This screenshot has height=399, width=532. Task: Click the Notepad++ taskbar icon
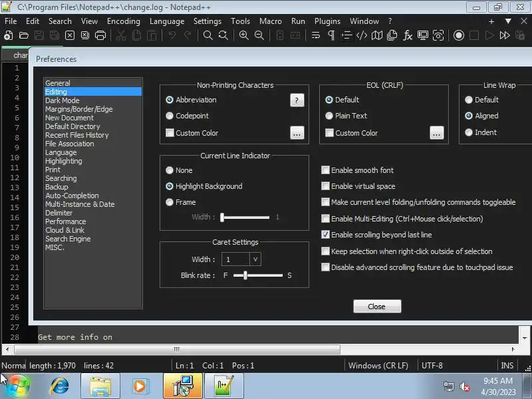(x=224, y=386)
